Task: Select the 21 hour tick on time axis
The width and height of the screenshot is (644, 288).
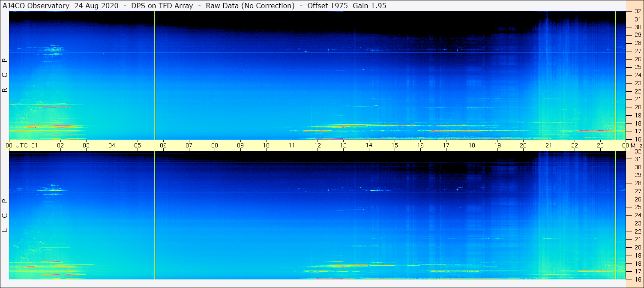Action: [549, 145]
